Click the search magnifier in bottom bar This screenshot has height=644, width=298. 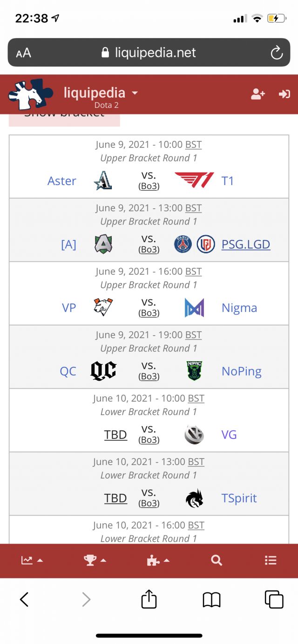217,560
